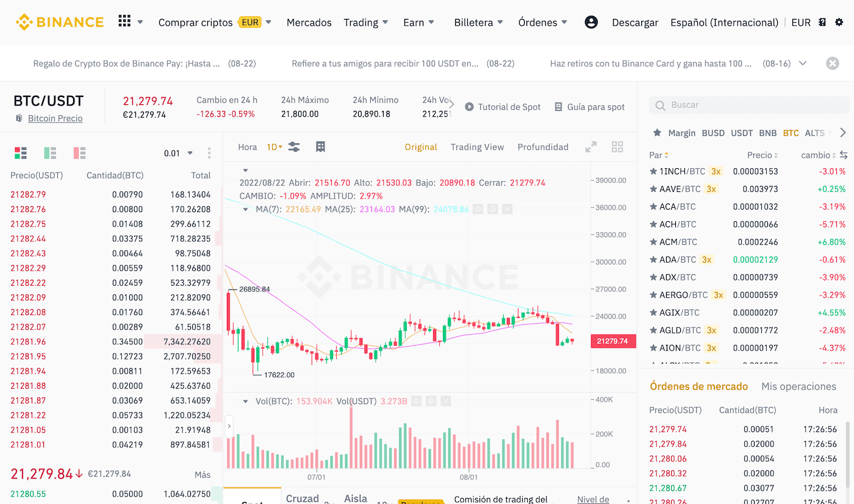Open volume indicator settings gear
Viewport: 854px width, 504px height.
tap(431, 401)
